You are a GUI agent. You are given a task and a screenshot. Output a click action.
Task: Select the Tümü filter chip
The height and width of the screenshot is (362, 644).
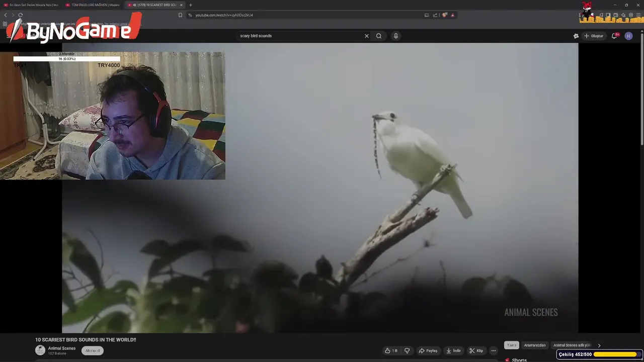pos(512,345)
